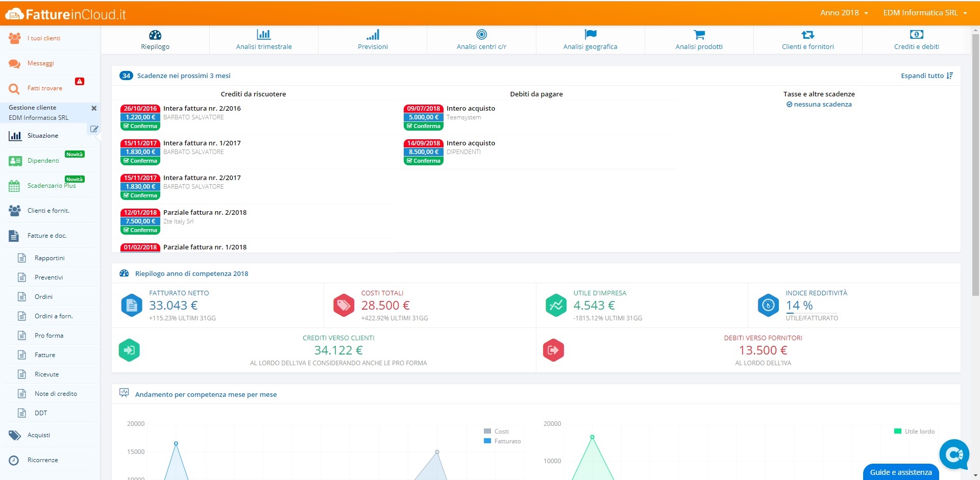Open the Anno 2018 year dropdown

844,13
